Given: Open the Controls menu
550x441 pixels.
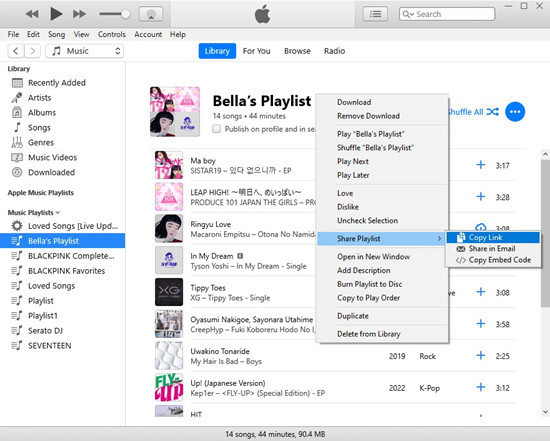Looking at the screenshot, I should (x=112, y=34).
